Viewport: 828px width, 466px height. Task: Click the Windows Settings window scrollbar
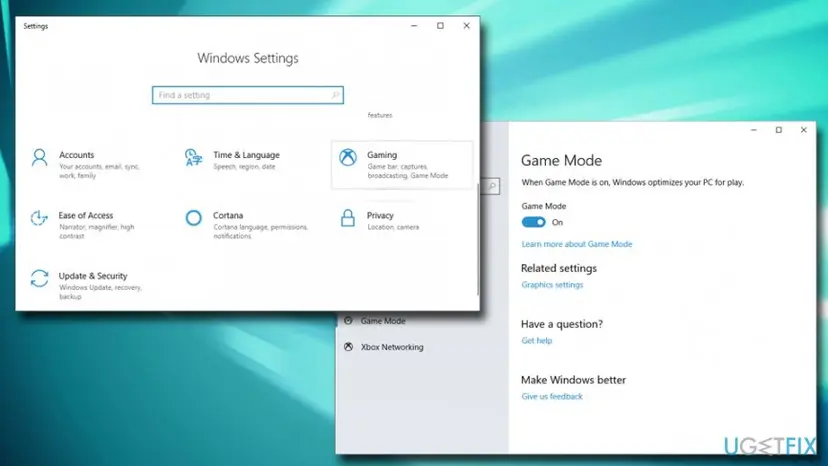[x=478, y=239]
